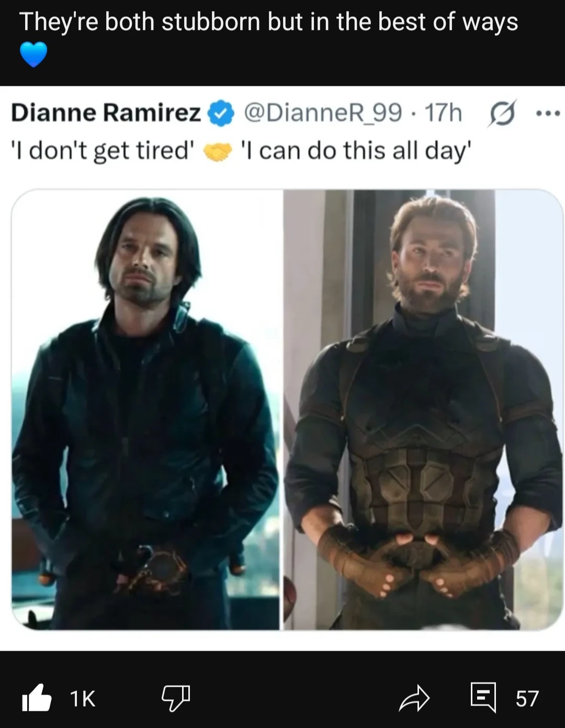Screen dimensions: 565x728
Task: Click the blue verified badge
Action: 221,113
